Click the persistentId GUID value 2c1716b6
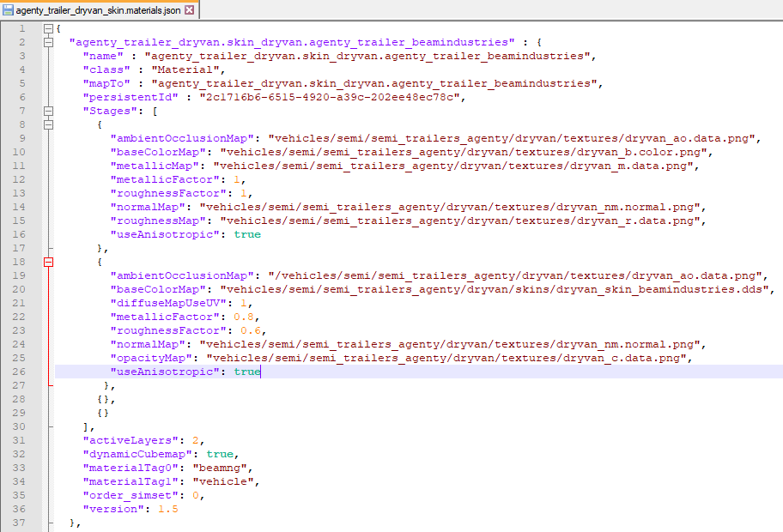 click(x=330, y=97)
